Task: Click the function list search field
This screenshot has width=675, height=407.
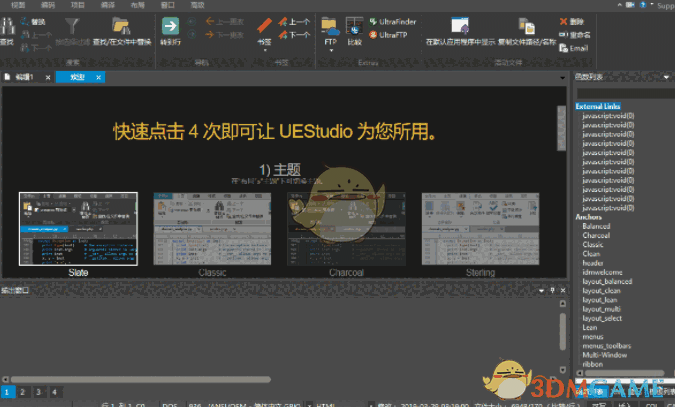Action: pyautogui.click(x=625, y=93)
